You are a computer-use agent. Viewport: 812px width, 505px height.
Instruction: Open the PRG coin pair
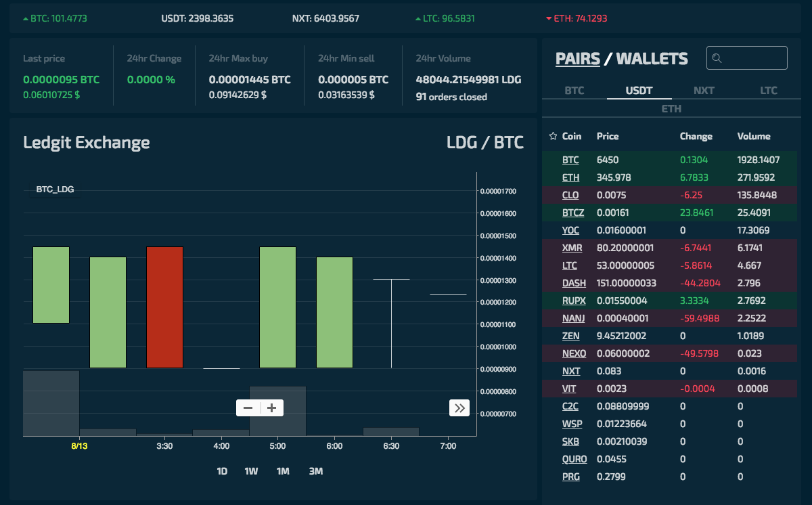(570, 477)
